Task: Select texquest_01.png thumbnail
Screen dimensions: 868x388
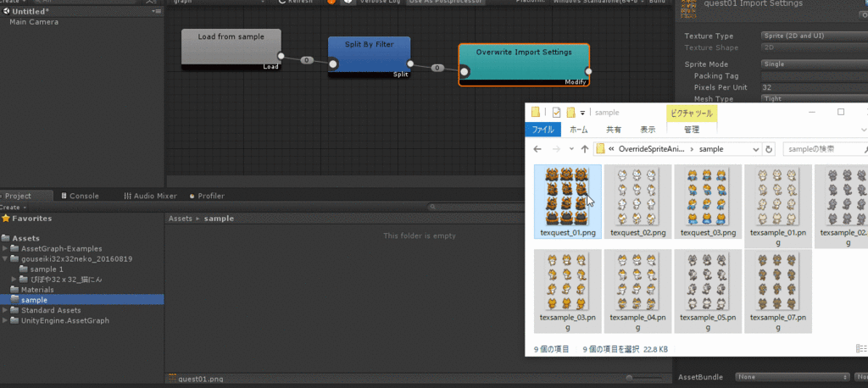Action: click(x=568, y=202)
